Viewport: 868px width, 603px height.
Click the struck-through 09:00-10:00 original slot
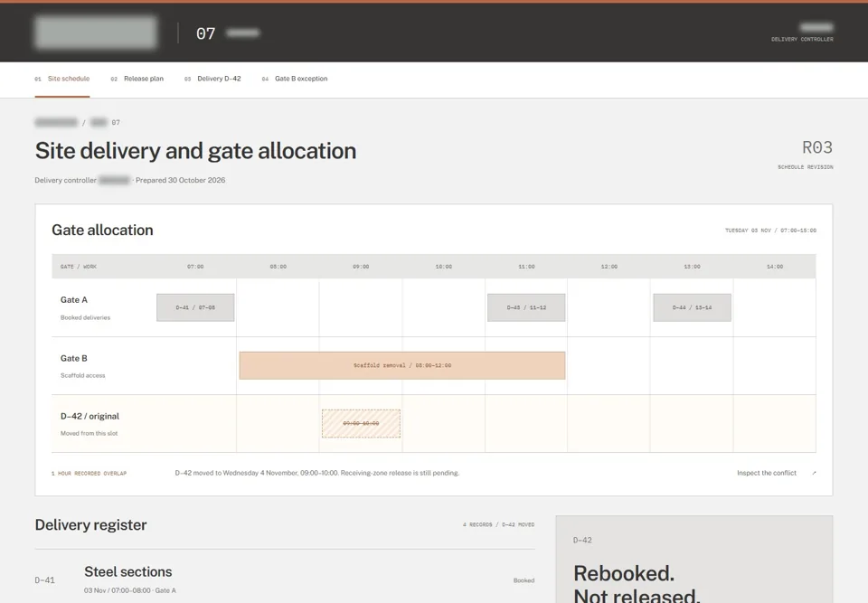pyautogui.click(x=361, y=424)
